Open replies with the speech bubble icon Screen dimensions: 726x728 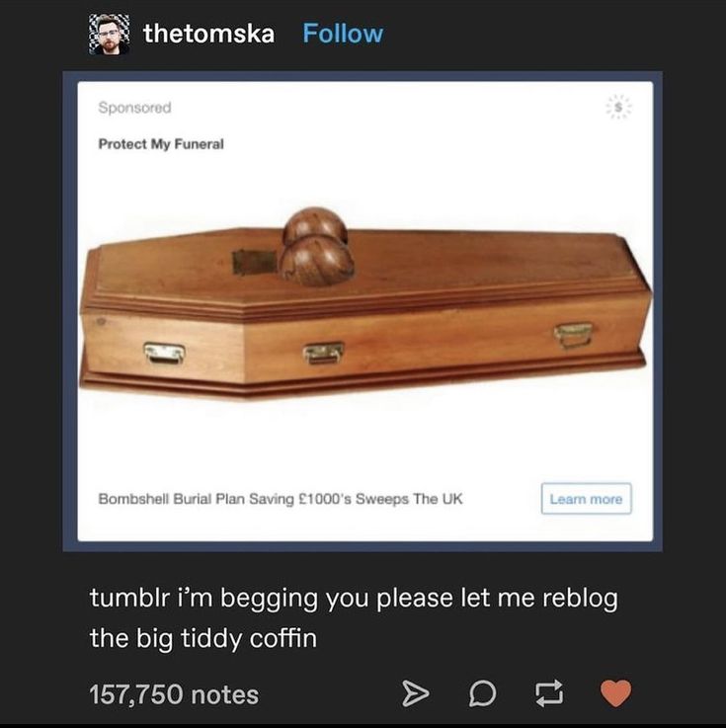pyautogui.click(x=483, y=693)
